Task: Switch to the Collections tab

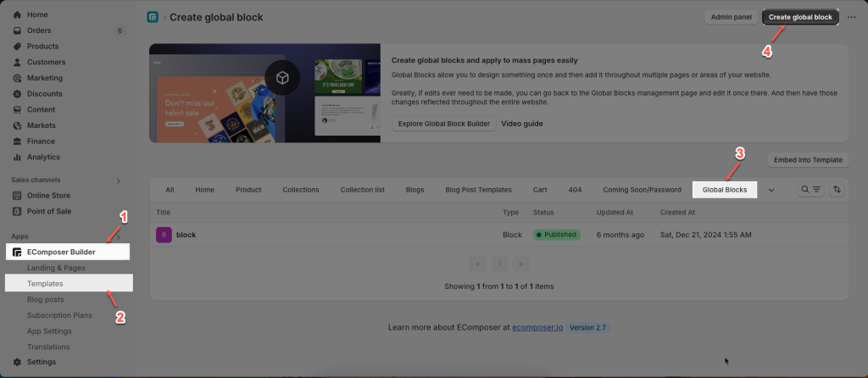Action: coord(301,190)
